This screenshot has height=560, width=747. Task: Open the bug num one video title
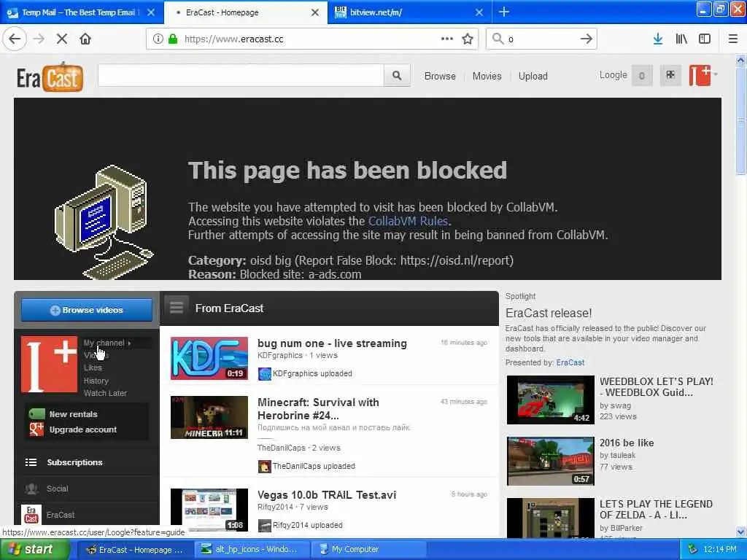click(x=332, y=343)
